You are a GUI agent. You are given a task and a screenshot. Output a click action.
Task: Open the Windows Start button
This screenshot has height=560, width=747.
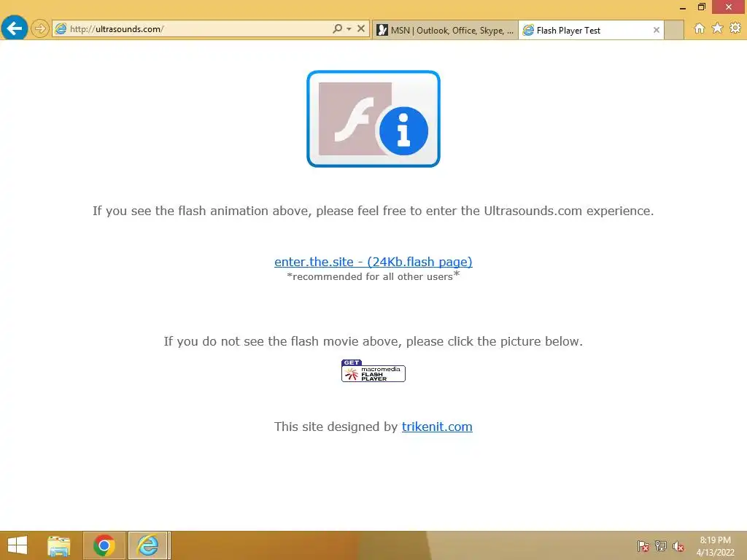(18, 545)
